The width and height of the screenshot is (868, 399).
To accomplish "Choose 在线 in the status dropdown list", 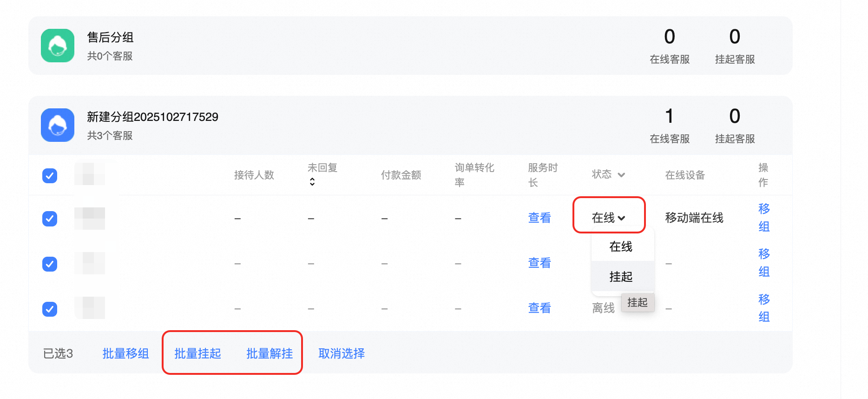I will click(623, 246).
